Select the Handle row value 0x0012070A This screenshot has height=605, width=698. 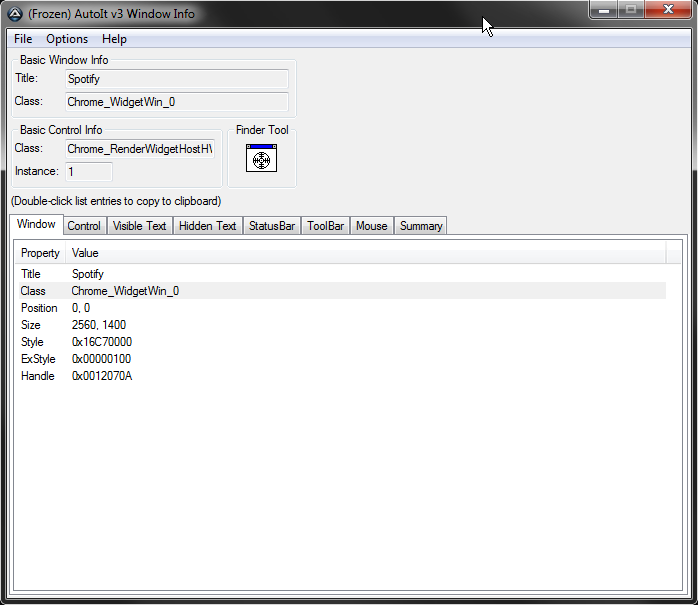click(x=102, y=376)
